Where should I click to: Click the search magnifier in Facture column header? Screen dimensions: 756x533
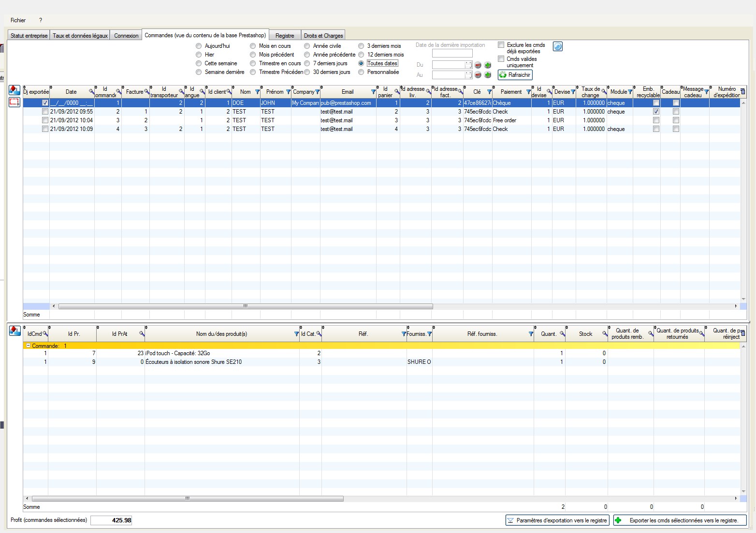click(x=146, y=92)
